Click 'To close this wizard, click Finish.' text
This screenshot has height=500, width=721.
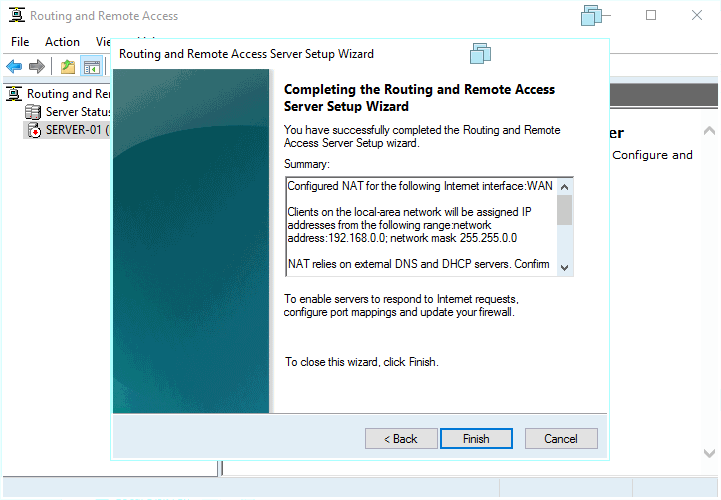(x=361, y=362)
